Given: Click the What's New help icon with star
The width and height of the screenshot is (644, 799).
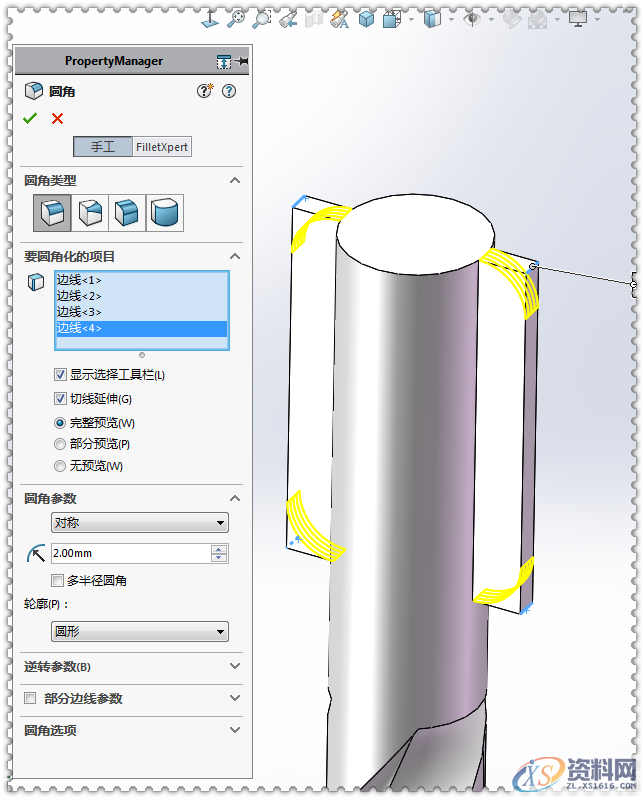Looking at the screenshot, I should coord(205,91).
